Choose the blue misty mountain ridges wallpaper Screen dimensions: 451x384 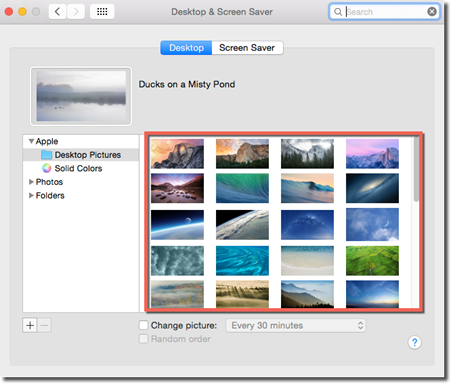[x=307, y=294]
